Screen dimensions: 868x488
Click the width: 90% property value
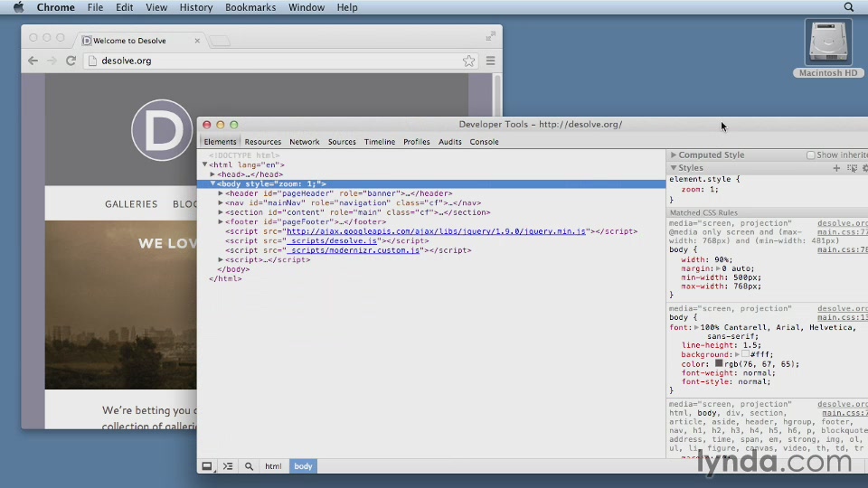722,259
